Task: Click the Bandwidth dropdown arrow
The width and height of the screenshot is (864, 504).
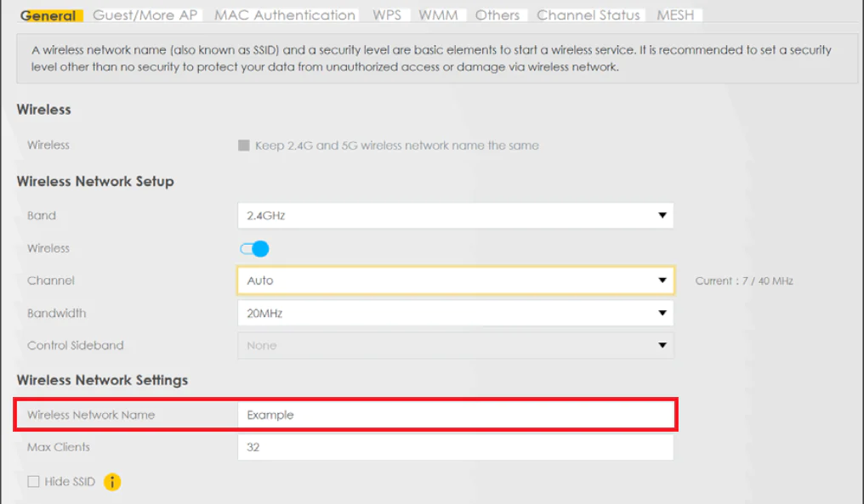Action: (x=662, y=314)
